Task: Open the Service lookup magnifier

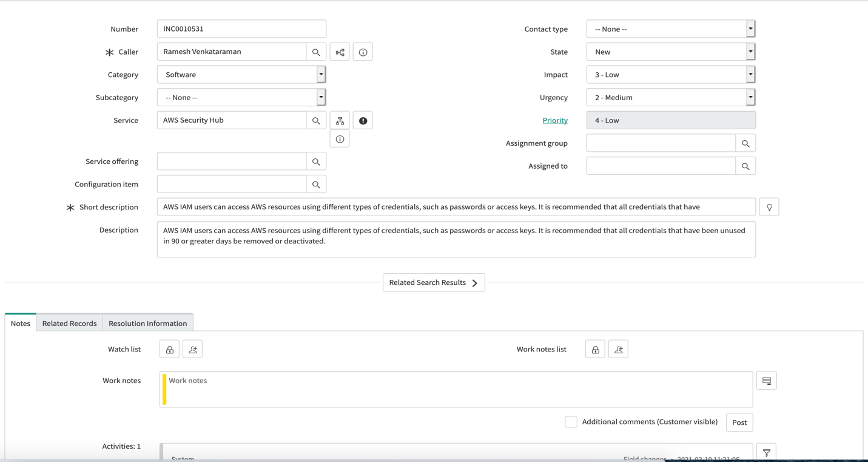Action: coord(316,120)
